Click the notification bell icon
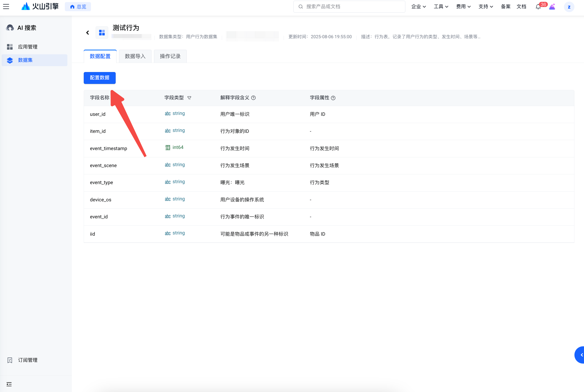 (538, 7)
